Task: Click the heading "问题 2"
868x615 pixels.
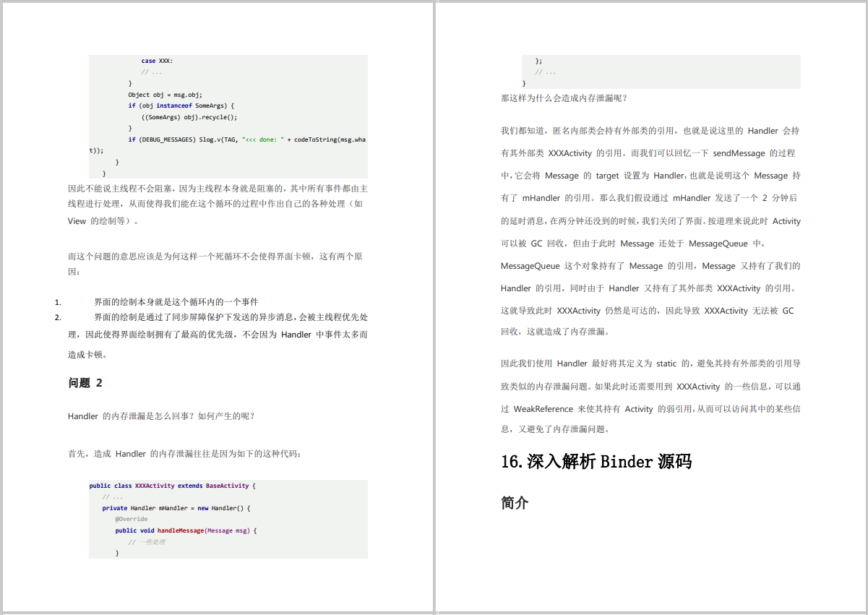Action: pyautogui.click(x=85, y=383)
